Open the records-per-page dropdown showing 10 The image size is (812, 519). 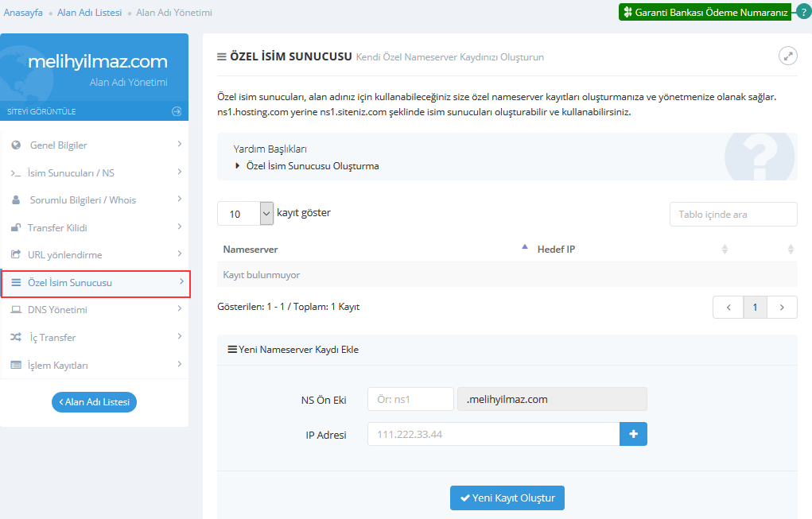(x=245, y=214)
